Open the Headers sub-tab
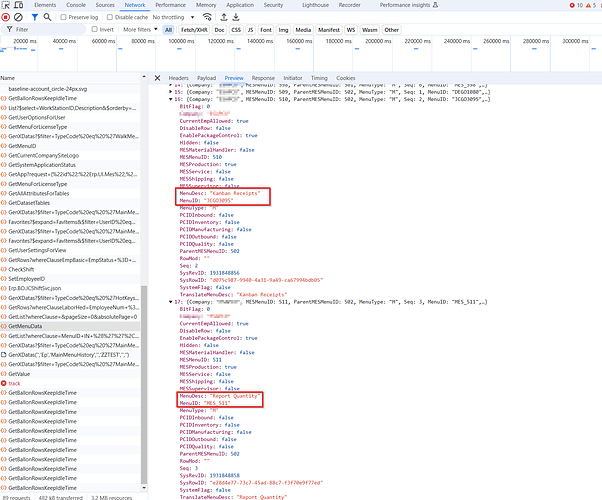This screenshot has width=602, height=500. click(x=179, y=78)
